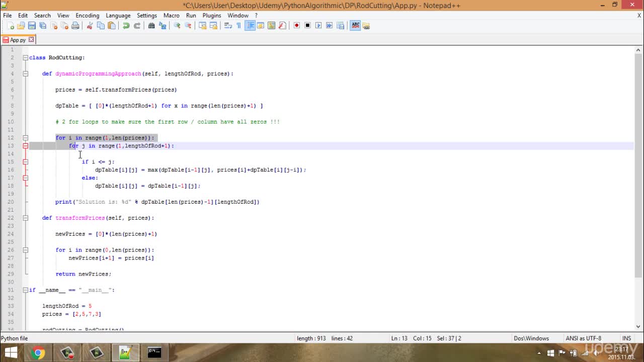Toggle show all characters (pilcrow)
This screenshot has width=644, height=362.
(x=239, y=26)
